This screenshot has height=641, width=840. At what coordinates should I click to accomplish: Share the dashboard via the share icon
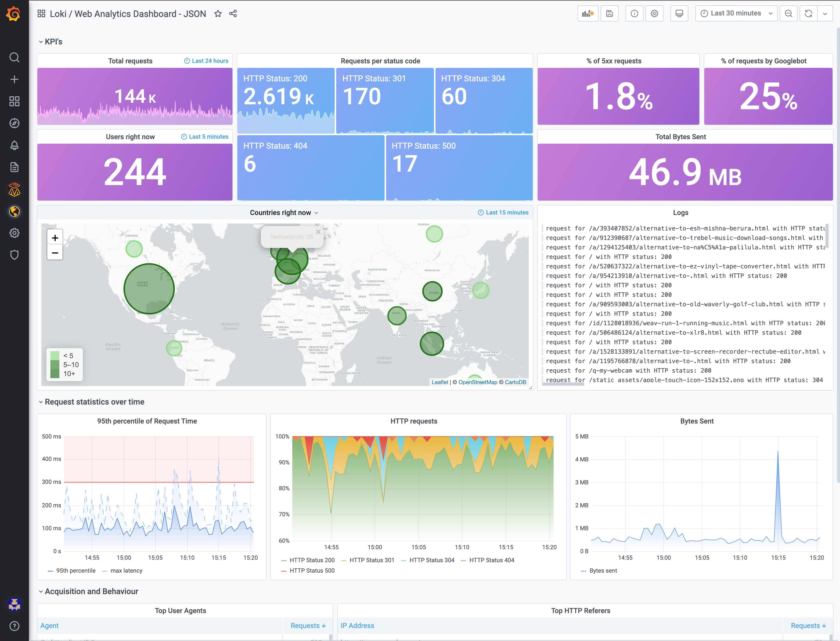tap(233, 14)
